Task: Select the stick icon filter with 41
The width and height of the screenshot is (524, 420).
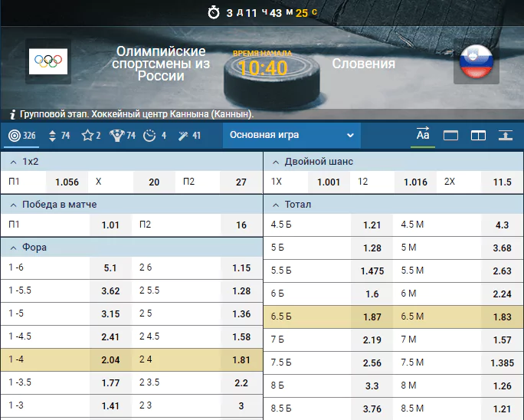Action: pos(189,136)
